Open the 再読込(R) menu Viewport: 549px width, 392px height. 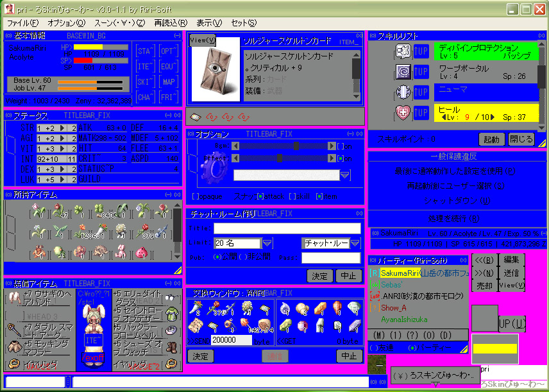click(171, 23)
